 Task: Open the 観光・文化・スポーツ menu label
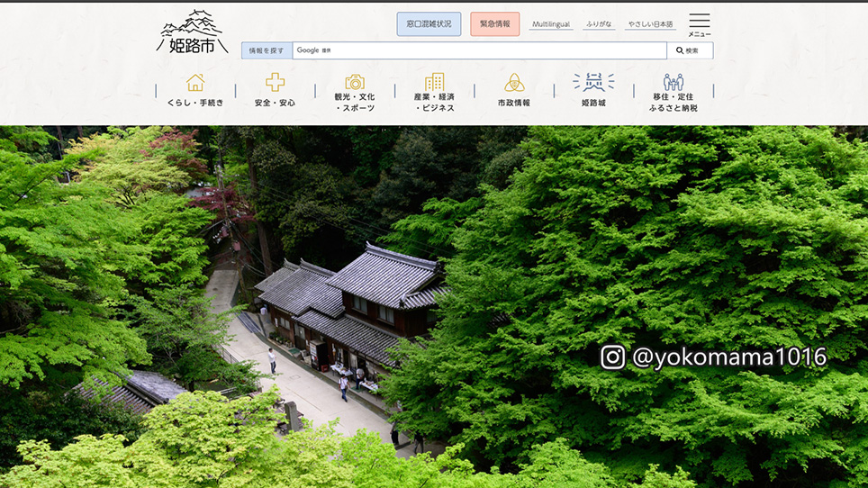click(354, 103)
